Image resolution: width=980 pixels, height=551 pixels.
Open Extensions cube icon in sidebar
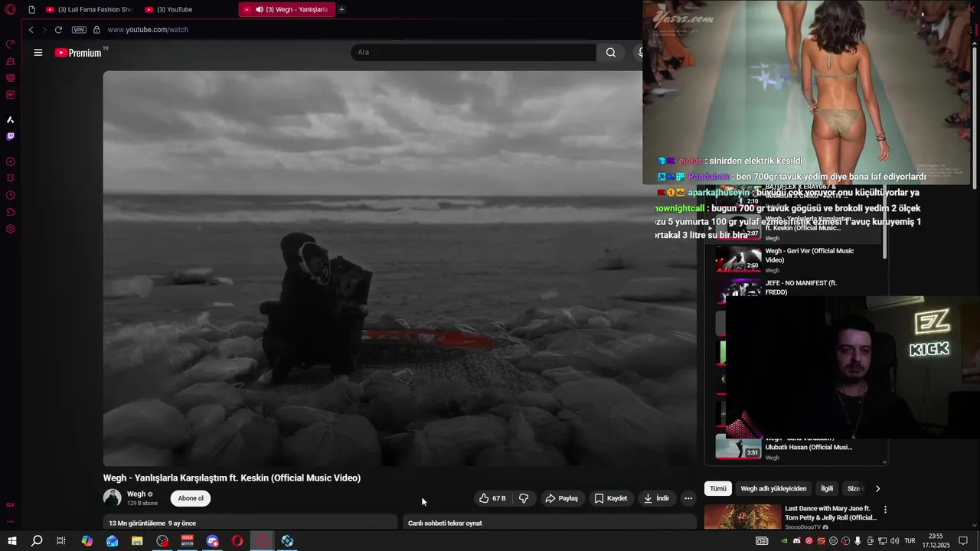[11, 212]
